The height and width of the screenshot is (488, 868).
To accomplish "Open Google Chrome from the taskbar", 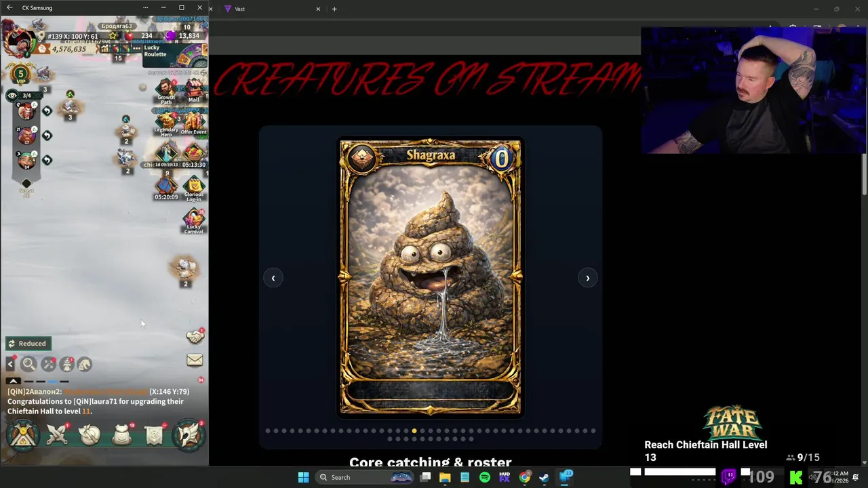I will [525, 477].
